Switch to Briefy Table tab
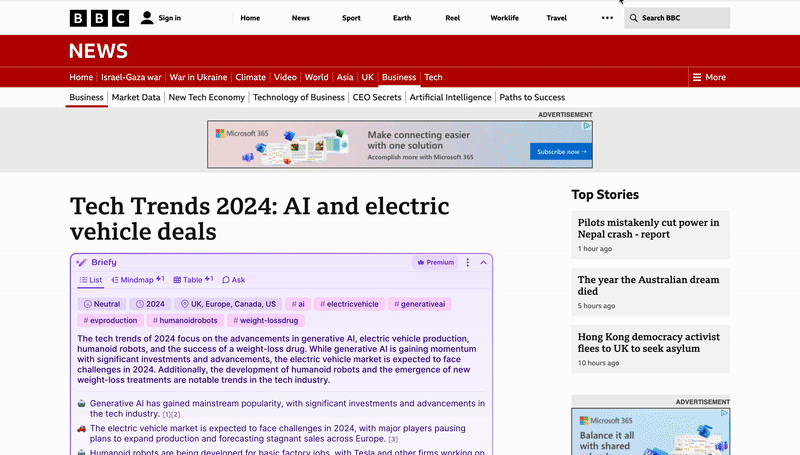Image resolution: width=800 pixels, height=455 pixels. click(x=193, y=280)
